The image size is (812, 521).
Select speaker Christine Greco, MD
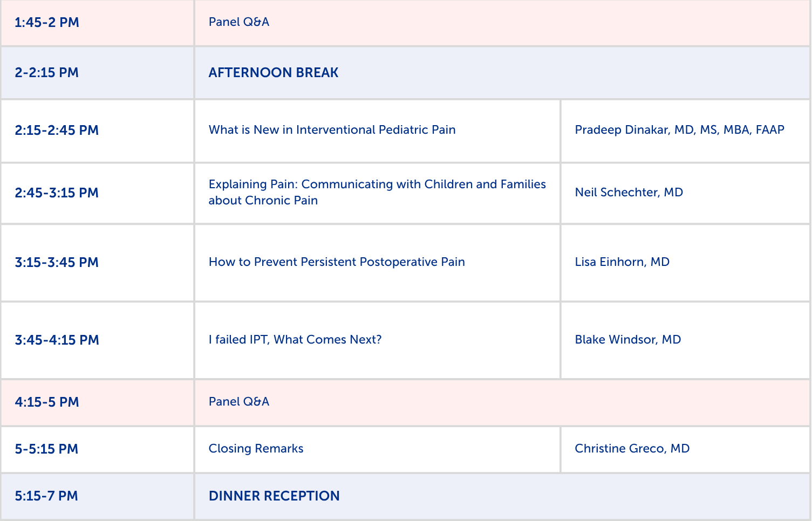(x=632, y=449)
